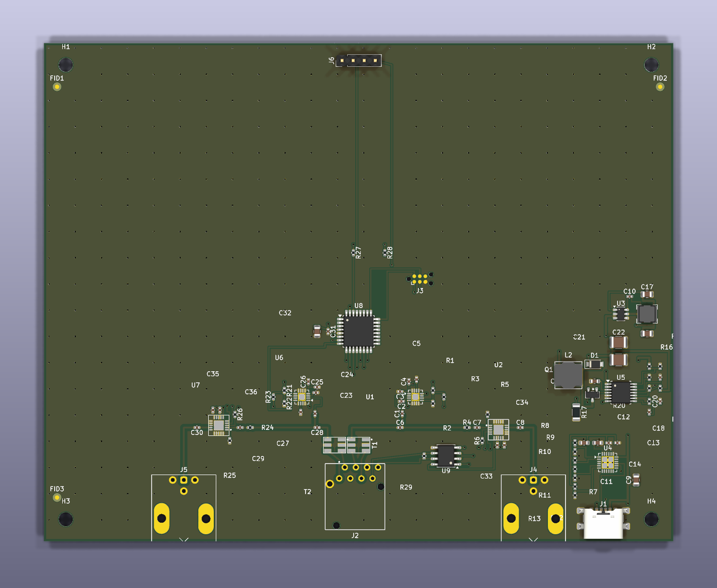717x588 pixels.
Task: Click the H2 mounting hole
Action: (x=651, y=65)
